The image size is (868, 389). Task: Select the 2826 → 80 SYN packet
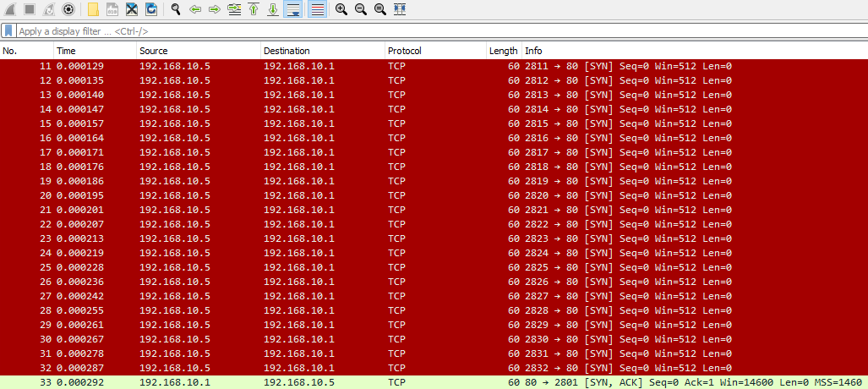[434, 282]
